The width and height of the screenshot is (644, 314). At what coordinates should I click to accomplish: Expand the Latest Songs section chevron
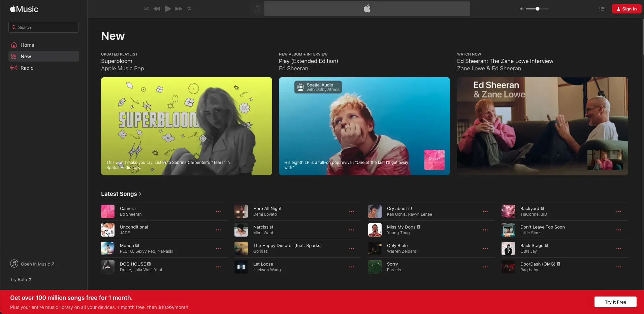140,194
